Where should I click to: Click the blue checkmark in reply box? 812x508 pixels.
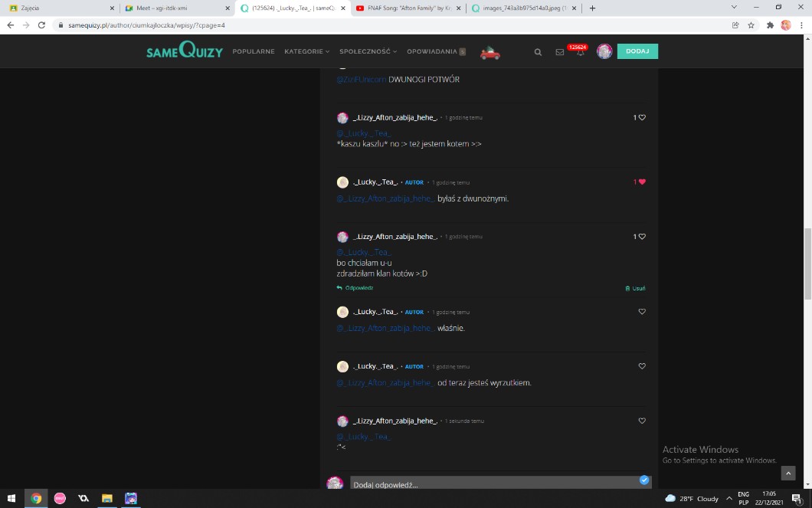tap(644, 480)
